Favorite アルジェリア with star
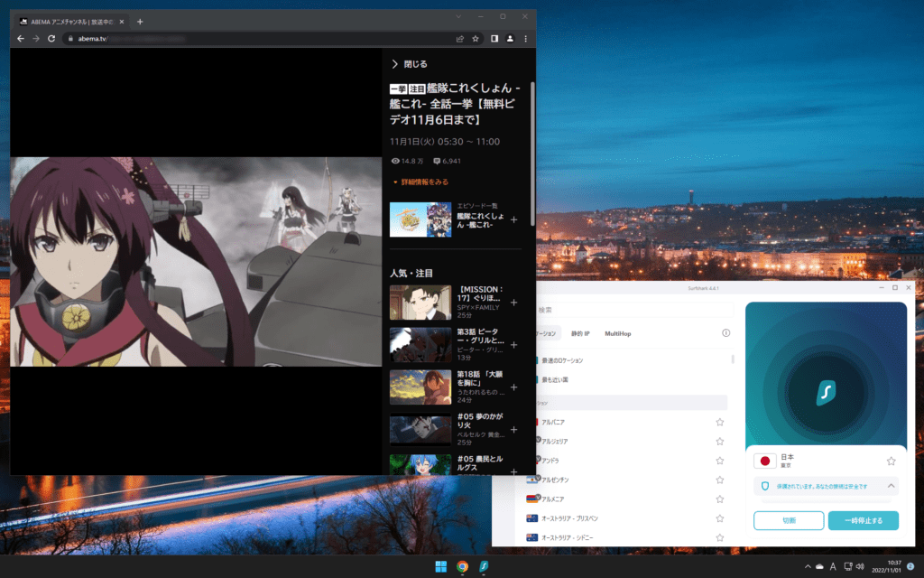 click(x=719, y=442)
